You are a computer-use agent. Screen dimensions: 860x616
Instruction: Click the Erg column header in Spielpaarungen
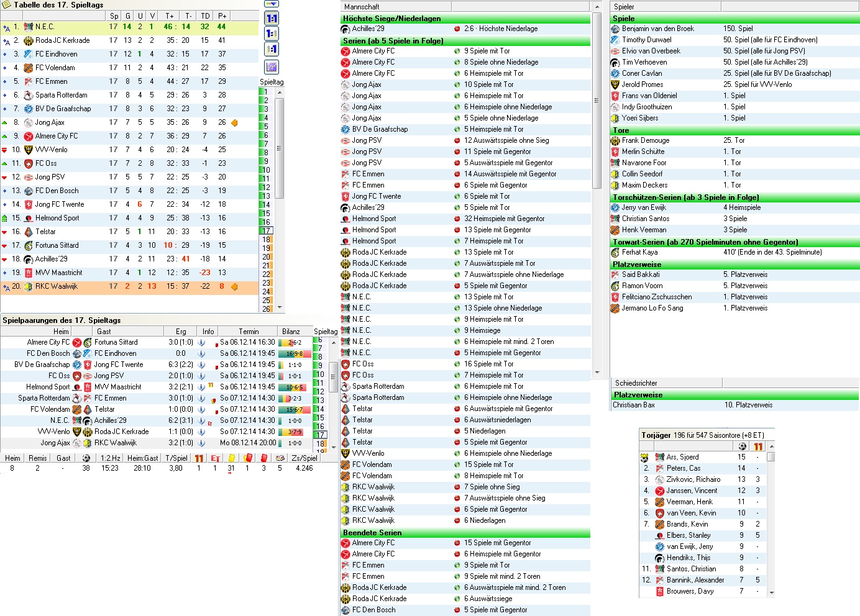pos(181,332)
